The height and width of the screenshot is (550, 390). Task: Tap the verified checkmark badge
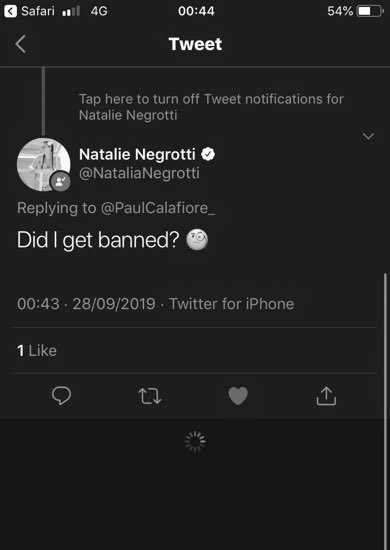[208, 154]
